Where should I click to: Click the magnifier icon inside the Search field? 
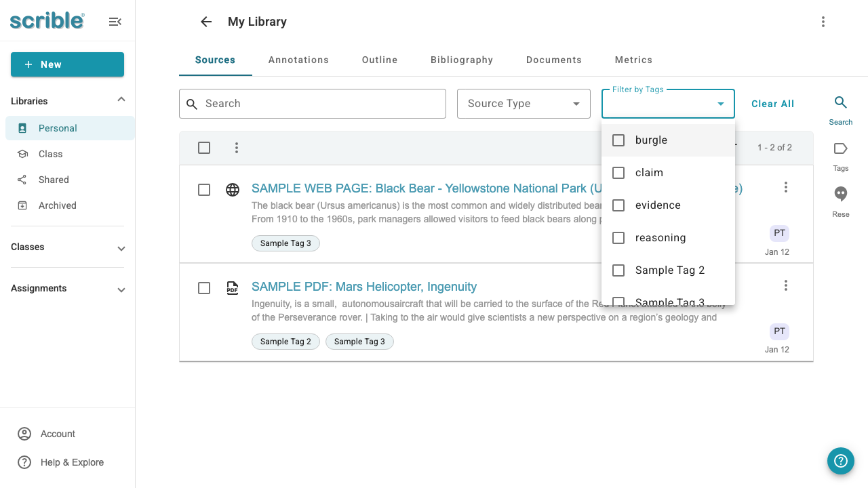[x=192, y=104]
